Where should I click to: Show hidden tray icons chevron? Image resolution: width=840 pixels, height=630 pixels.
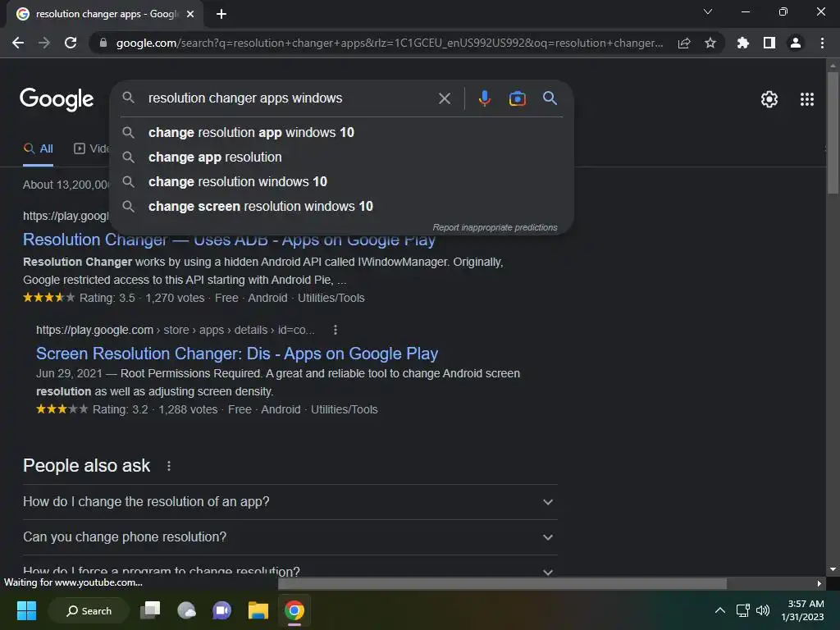point(720,610)
